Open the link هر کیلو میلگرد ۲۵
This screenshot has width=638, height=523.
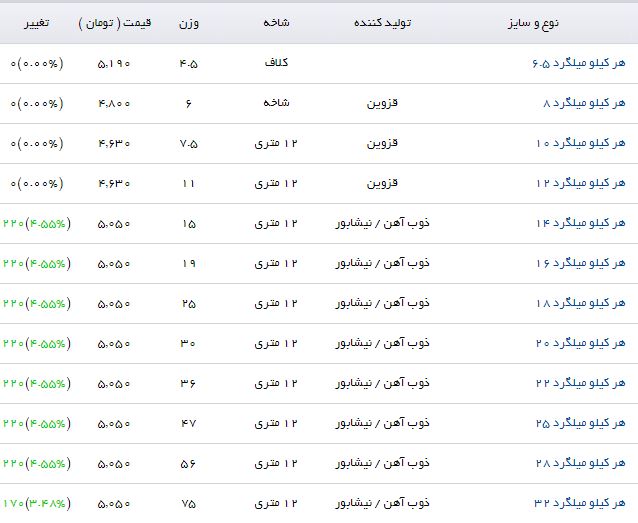coord(581,423)
